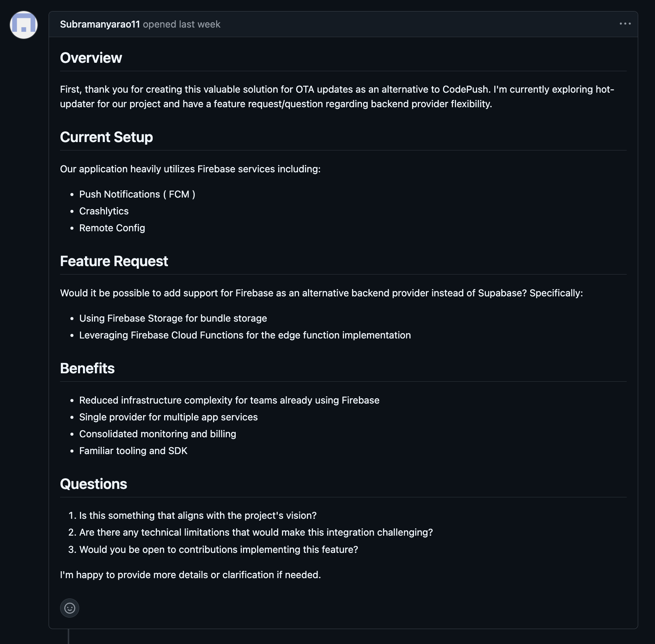This screenshot has height=644, width=655.
Task: Click the "Leveraging Firebase Cloud Functions" bullet
Action: [245, 335]
